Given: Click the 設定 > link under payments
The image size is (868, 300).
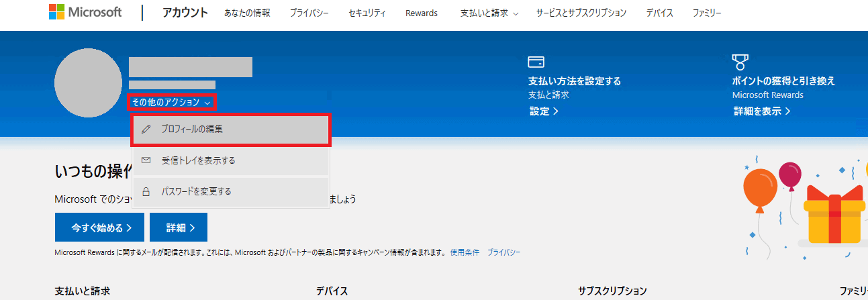Looking at the screenshot, I should (x=544, y=111).
